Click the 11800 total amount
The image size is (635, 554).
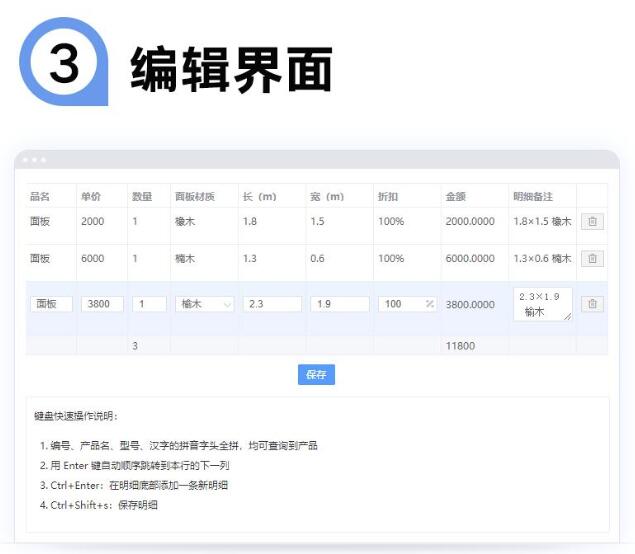coord(460,346)
